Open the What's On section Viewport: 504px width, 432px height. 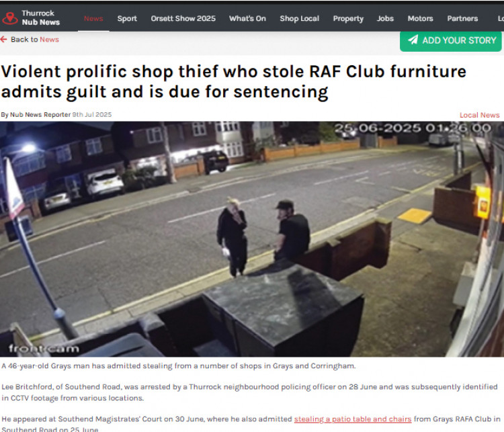(247, 19)
